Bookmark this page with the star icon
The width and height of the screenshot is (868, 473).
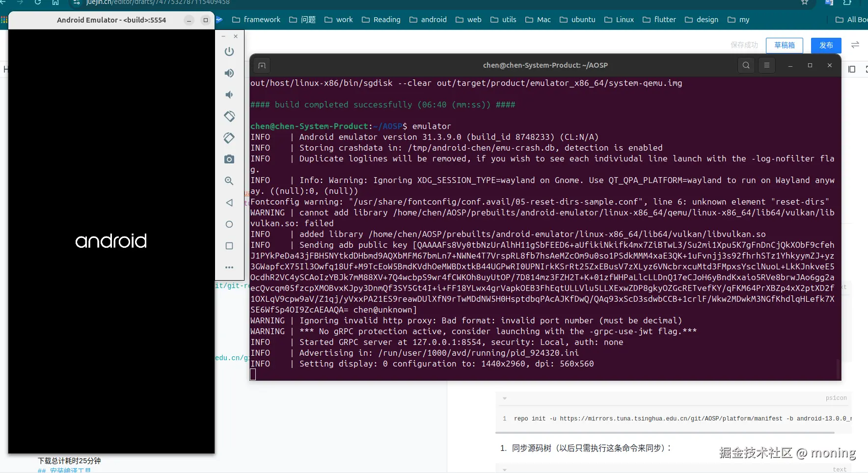[x=805, y=2]
